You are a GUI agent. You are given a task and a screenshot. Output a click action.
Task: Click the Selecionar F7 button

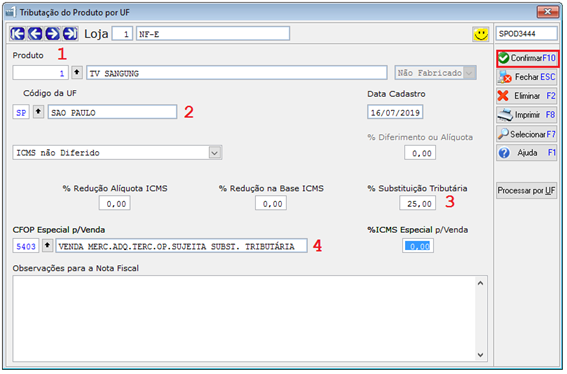[x=526, y=134]
